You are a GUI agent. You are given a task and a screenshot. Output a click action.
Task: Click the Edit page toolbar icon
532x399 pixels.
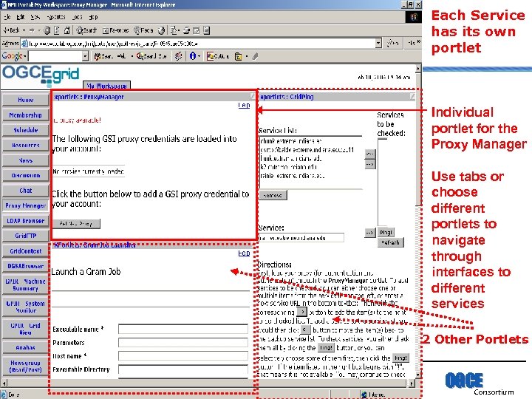point(197,30)
